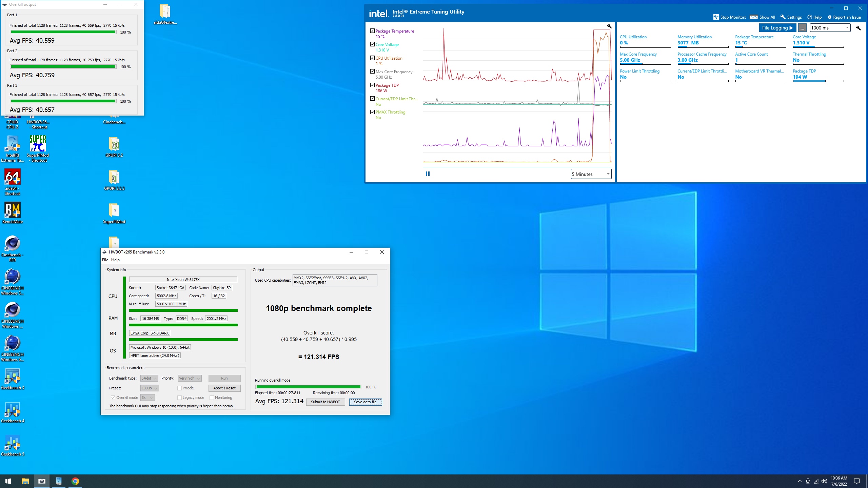Uncheck Core Voltage graph checkbox

(x=372, y=44)
